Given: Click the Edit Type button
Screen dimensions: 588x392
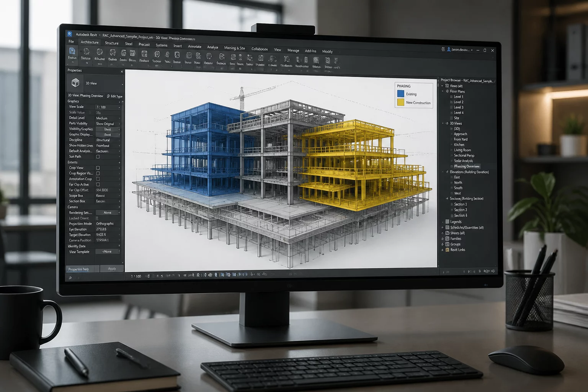Looking at the screenshot, I should [x=114, y=96].
